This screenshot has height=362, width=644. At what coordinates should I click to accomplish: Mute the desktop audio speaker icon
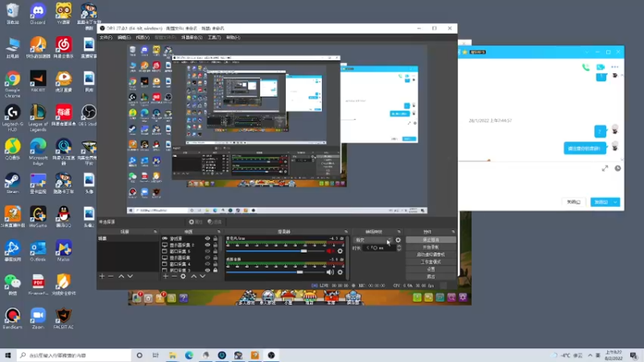point(330,272)
